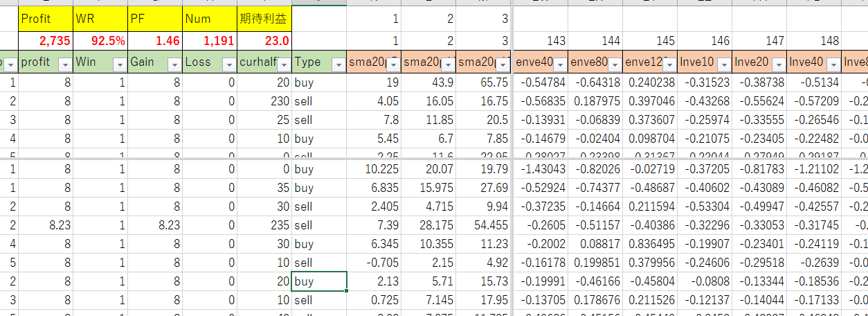This screenshot has width=868, height=316.
Task: Select the curhalf cell with value 235
Action: point(264,225)
